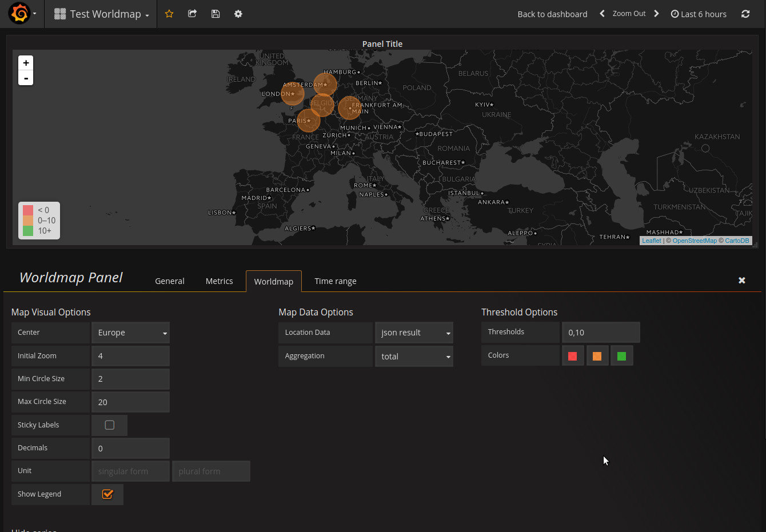Open the OpenStreetMap attribution link
Viewport: 766px width, 532px height.
(x=695, y=241)
